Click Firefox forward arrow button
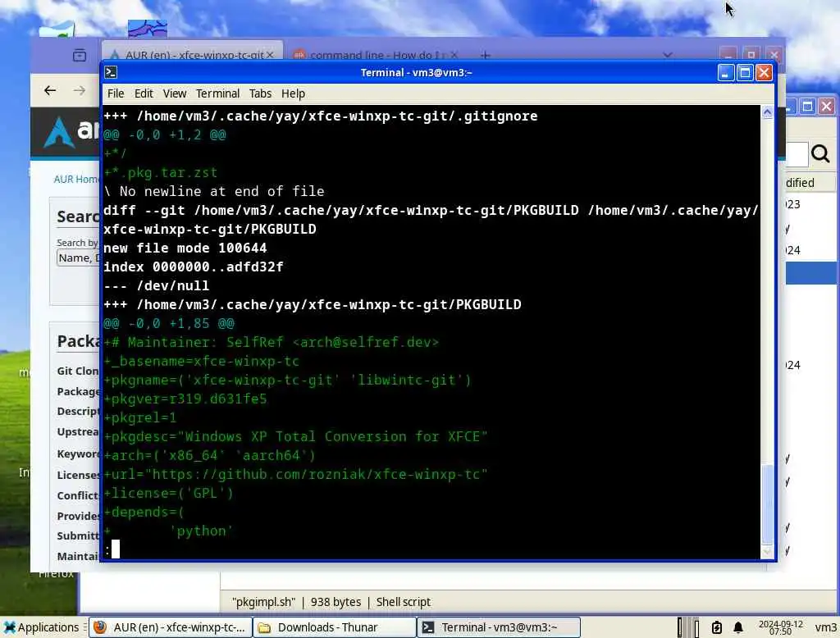The width and height of the screenshot is (840, 638). 80,90
